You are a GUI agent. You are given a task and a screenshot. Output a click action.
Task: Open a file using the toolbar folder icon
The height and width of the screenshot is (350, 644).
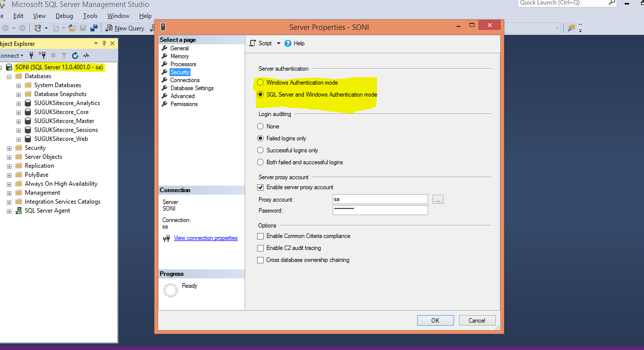coord(72,28)
